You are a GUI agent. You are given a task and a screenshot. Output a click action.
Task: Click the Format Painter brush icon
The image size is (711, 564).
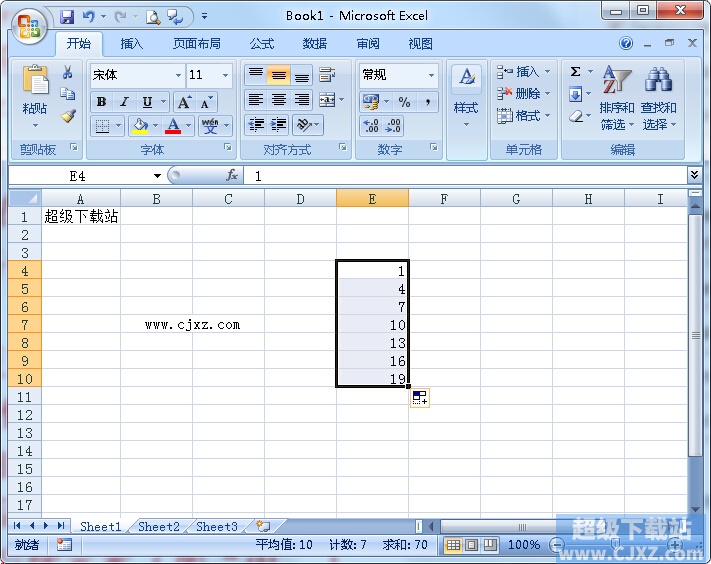[68, 116]
